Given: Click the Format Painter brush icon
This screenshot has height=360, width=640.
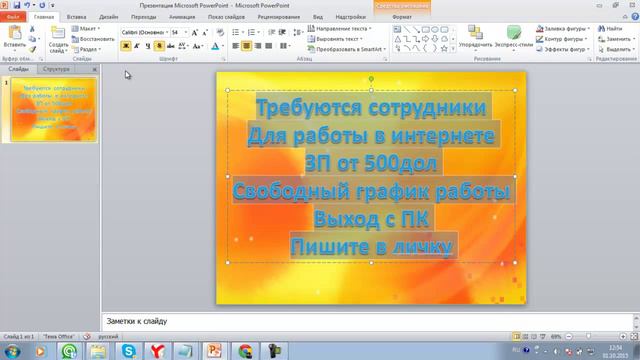Looking at the screenshot, I should [32, 49].
